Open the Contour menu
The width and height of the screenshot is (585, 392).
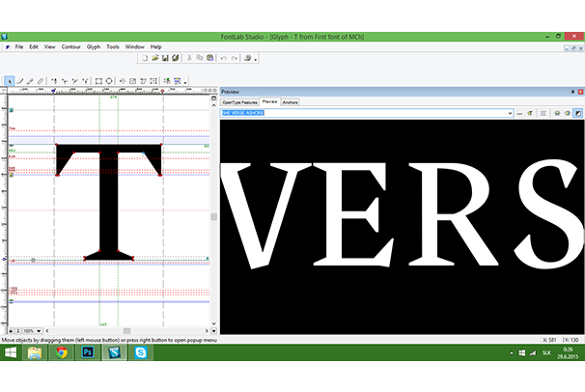[70, 46]
